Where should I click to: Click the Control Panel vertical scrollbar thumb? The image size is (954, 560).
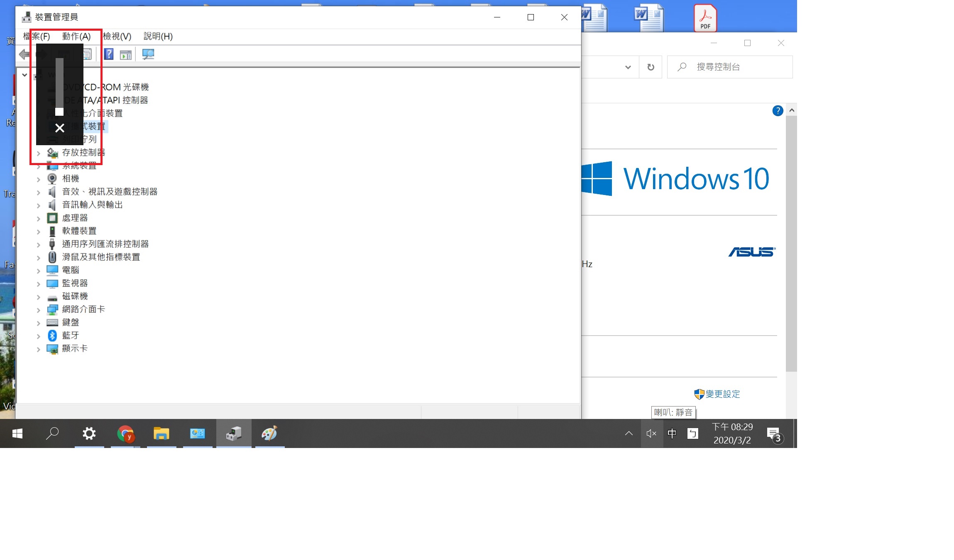791,244
